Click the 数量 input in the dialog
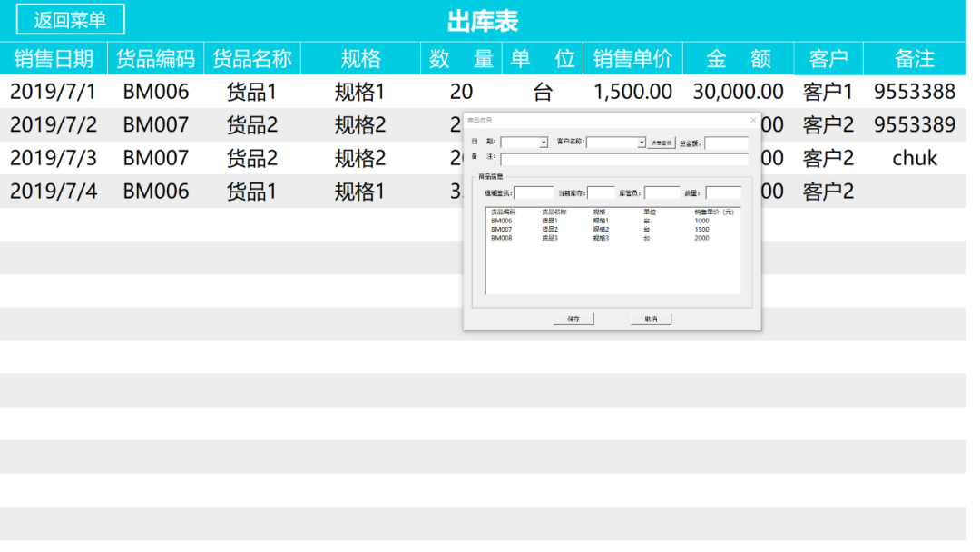This screenshot has height=552, width=980. [x=723, y=193]
